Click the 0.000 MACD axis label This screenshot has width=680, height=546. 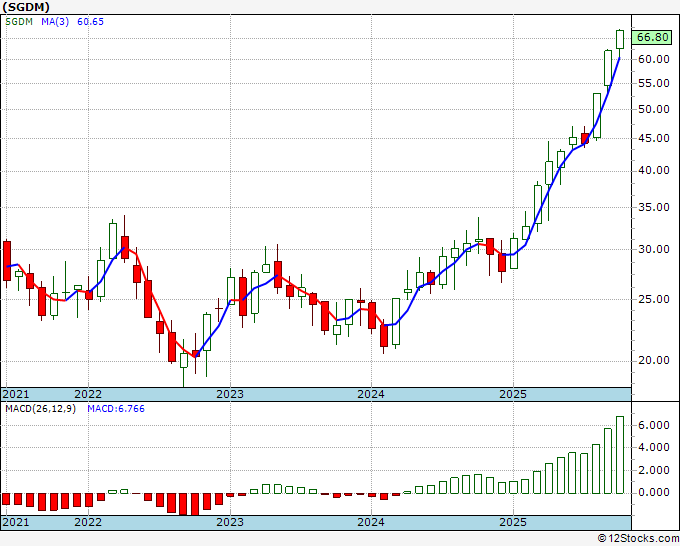pos(654,493)
